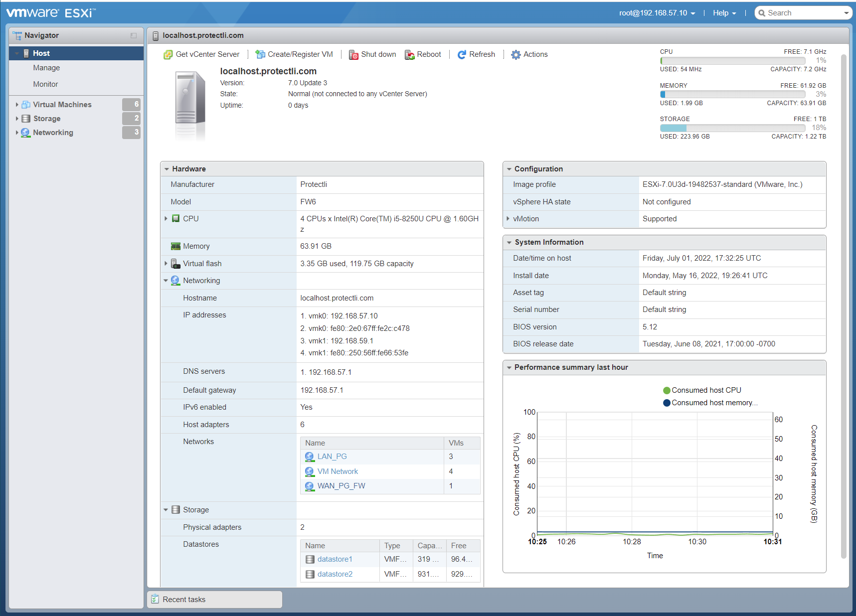This screenshot has width=856, height=616.
Task: Click the datastore2 disk icon
Action: [310, 574]
